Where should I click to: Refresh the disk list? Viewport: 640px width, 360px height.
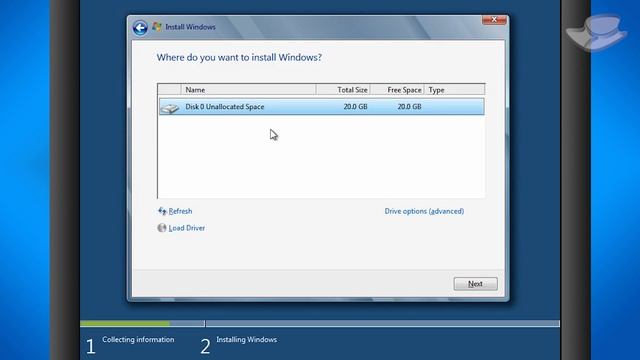point(180,211)
